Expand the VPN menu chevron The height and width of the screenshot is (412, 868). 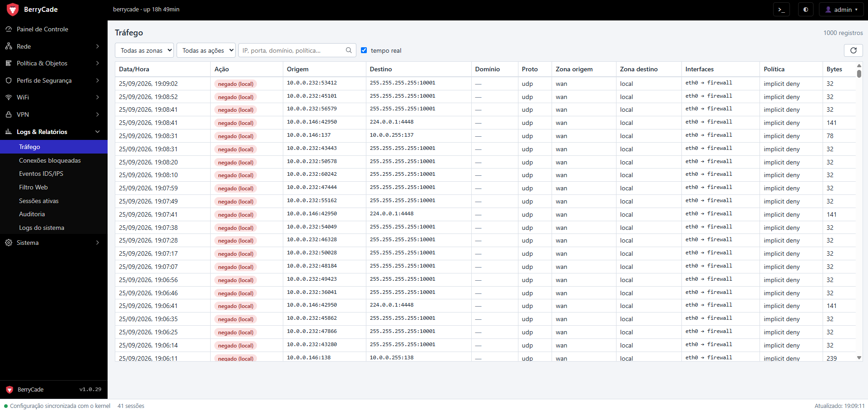coord(98,114)
